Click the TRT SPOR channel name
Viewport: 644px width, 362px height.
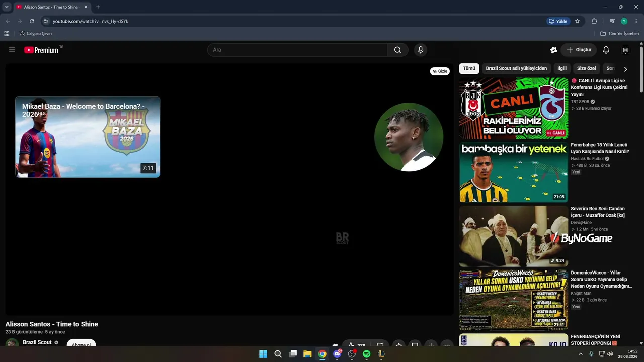coord(580,102)
